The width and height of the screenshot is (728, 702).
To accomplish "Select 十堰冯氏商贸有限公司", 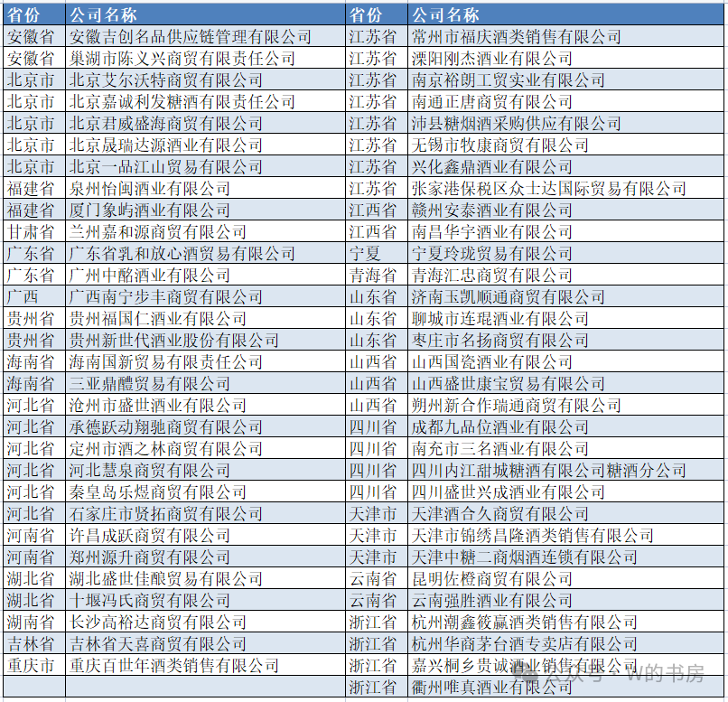I will [x=205, y=600].
